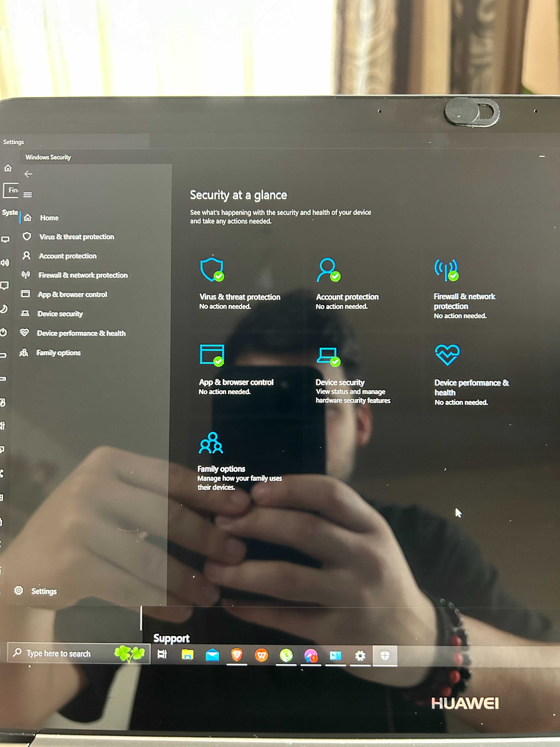Open the orange W app on taskbar
Image resolution: width=560 pixels, height=747 pixels.
pyautogui.click(x=261, y=655)
